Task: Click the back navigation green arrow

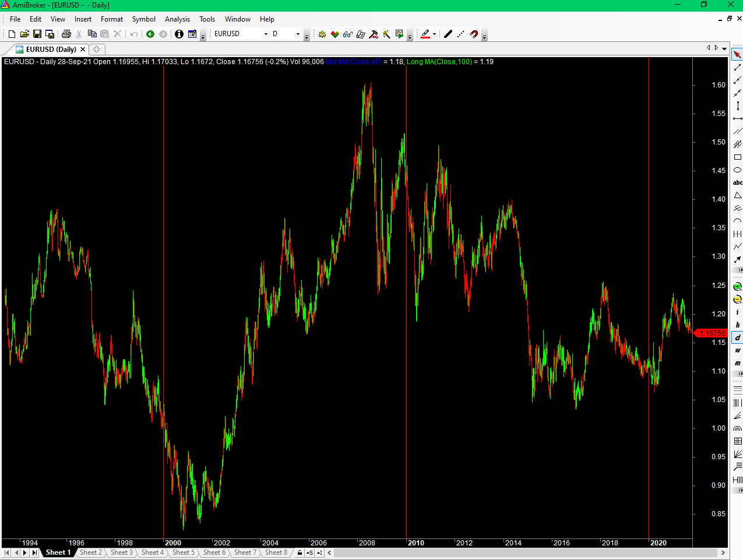Action: (x=150, y=34)
